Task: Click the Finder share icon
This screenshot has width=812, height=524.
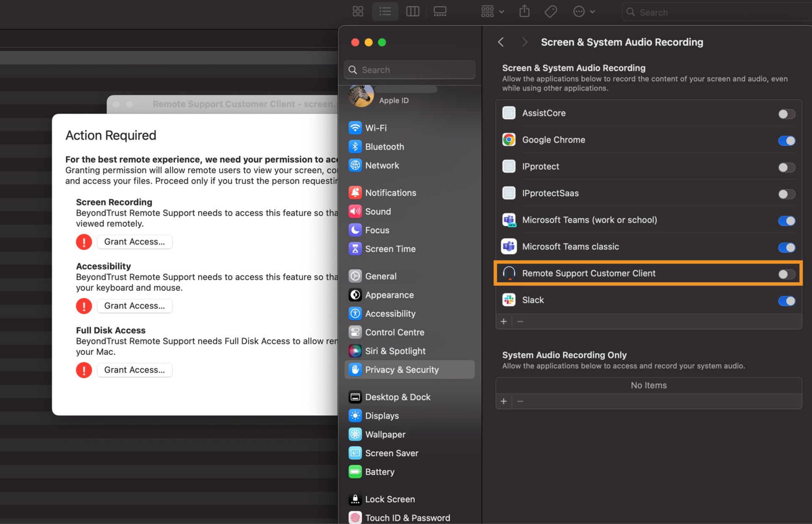Action: pyautogui.click(x=524, y=11)
